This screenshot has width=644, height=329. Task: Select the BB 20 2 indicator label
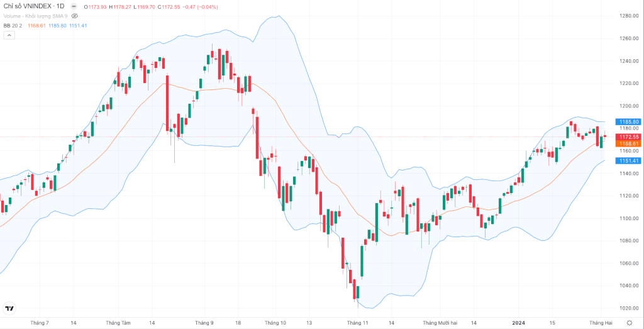(x=14, y=25)
